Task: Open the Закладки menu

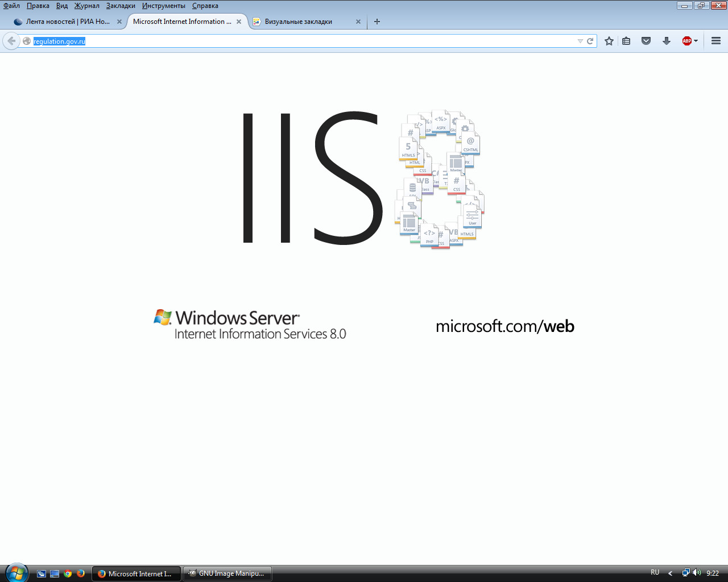Action: 121,6
